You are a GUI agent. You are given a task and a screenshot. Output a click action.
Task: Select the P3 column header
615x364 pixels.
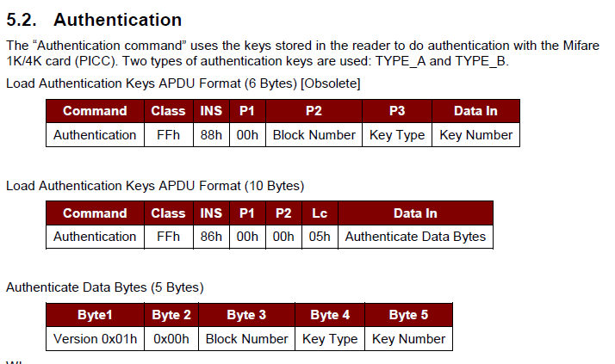pyautogui.click(x=397, y=111)
